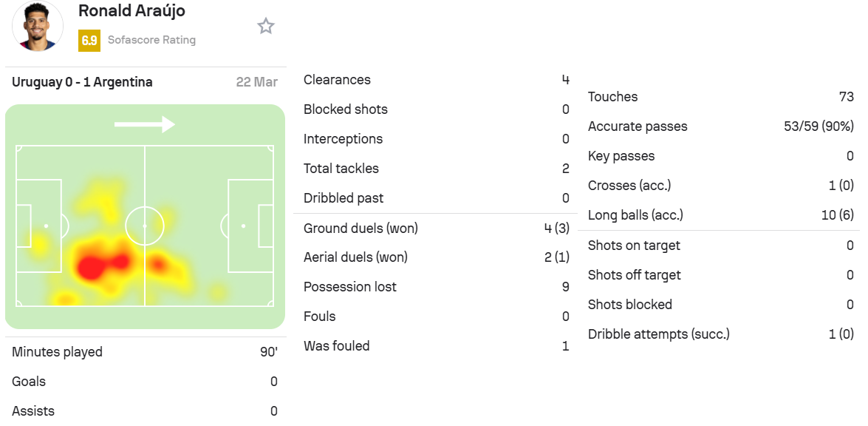The width and height of the screenshot is (868, 426).
Task: Click the Ronald Araújo name heading
Action: pyautogui.click(x=131, y=10)
